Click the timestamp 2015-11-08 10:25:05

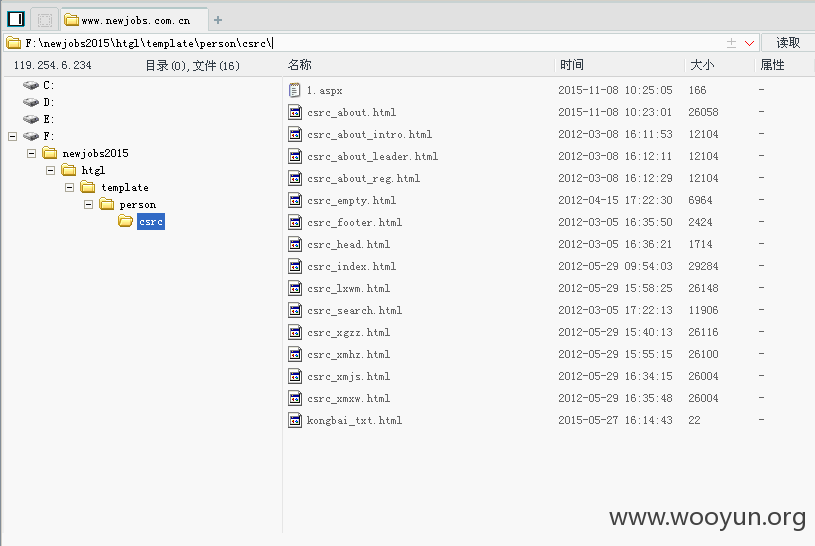click(x=615, y=90)
